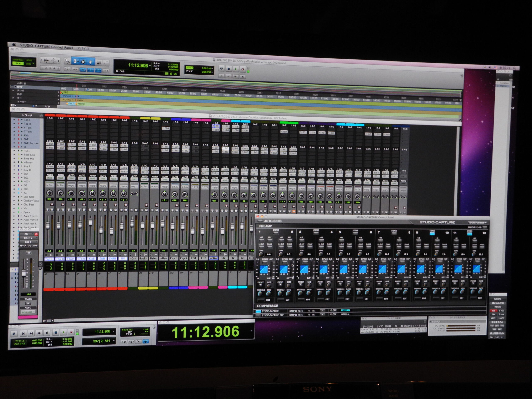Expand the キー key ruler
Screen dimensions: 532x399
(x=13, y=98)
